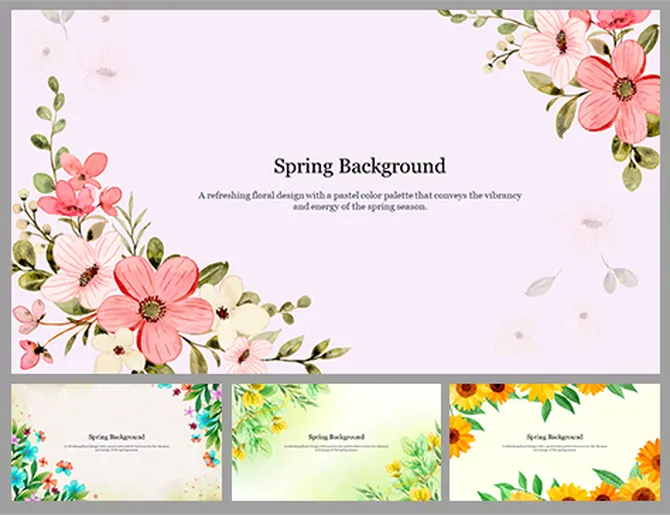The height and width of the screenshot is (515, 670).
Task: Click the teal flowers in first thumbnail's top-right
Action: pyautogui.click(x=208, y=405)
